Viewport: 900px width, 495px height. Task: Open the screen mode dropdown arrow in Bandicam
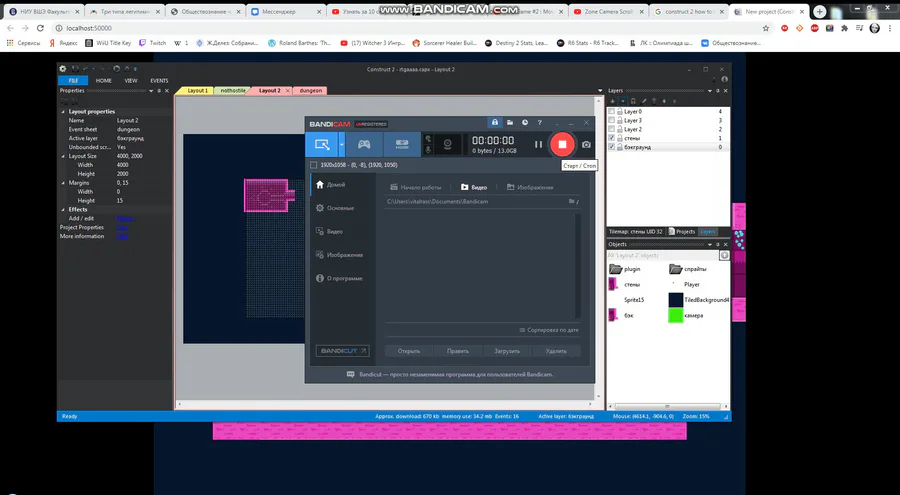pyautogui.click(x=342, y=145)
